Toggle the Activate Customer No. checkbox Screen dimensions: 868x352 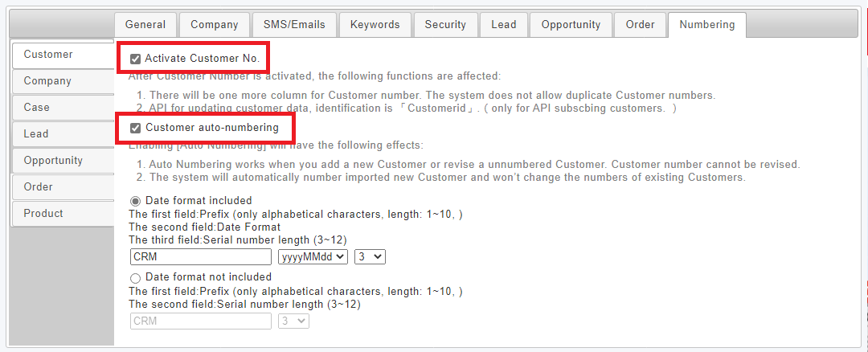136,59
